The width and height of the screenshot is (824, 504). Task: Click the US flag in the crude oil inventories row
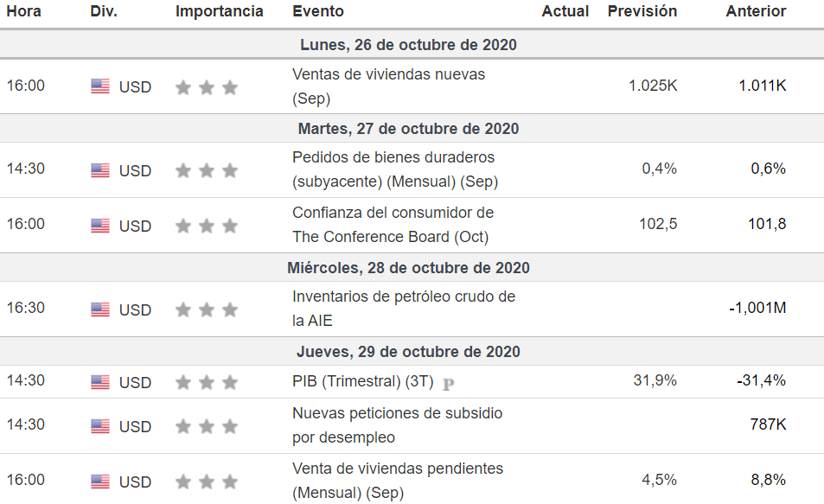pyautogui.click(x=100, y=309)
